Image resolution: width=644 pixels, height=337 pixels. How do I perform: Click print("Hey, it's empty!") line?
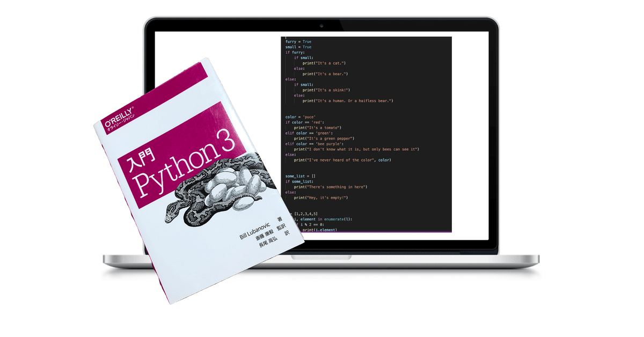click(x=321, y=197)
